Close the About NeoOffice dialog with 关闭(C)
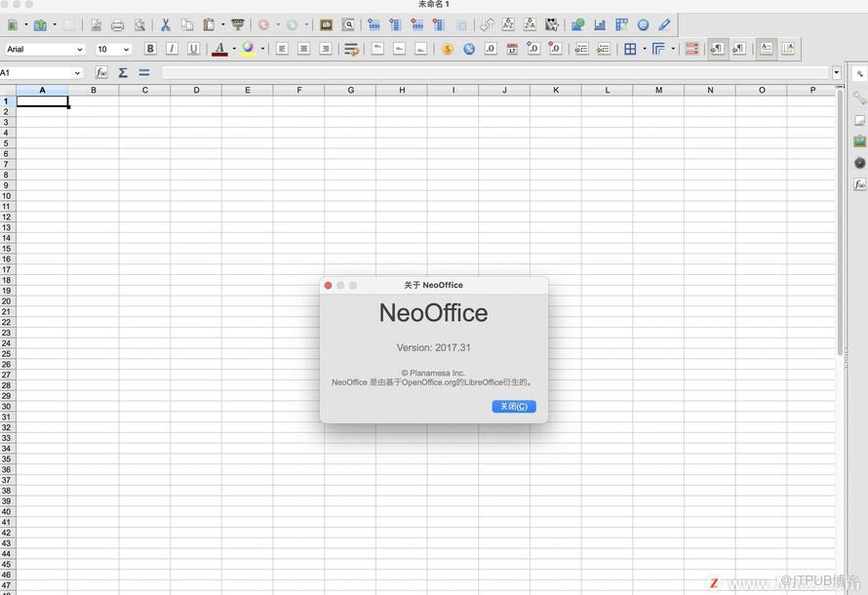This screenshot has width=868, height=595. [514, 407]
